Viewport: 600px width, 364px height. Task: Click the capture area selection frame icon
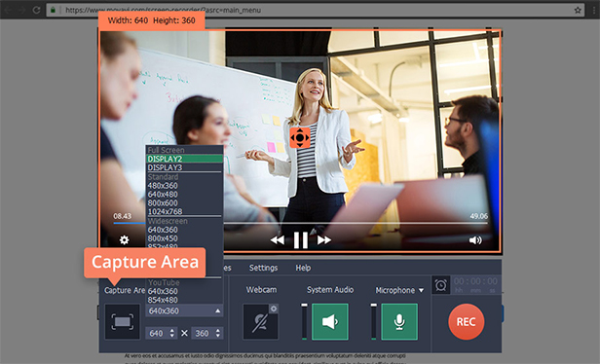123,321
